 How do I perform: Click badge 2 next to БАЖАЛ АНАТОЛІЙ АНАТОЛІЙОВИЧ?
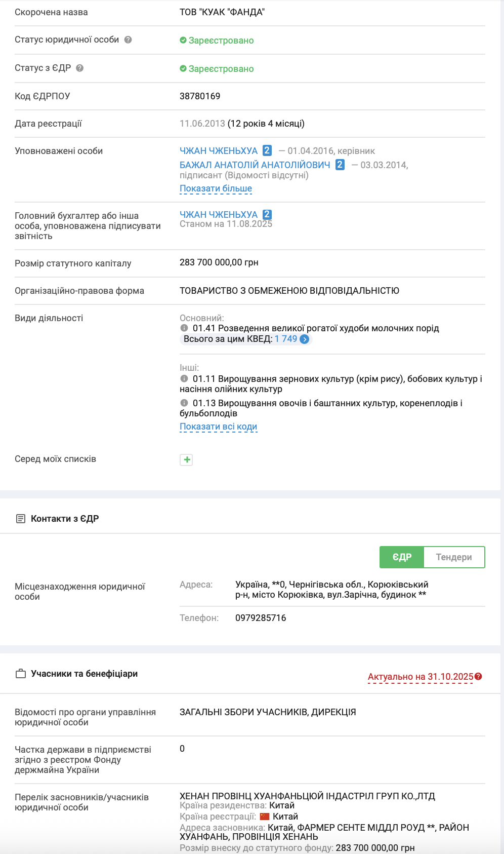(340, 165)
